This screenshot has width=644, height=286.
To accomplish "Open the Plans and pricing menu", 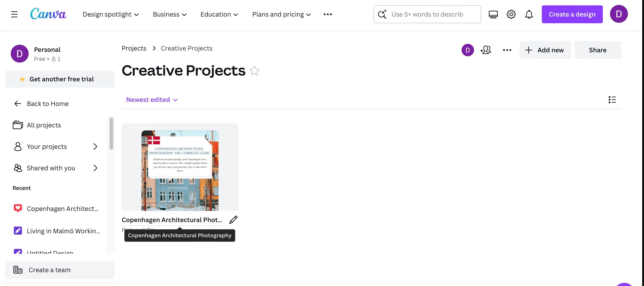I will 281,14.
